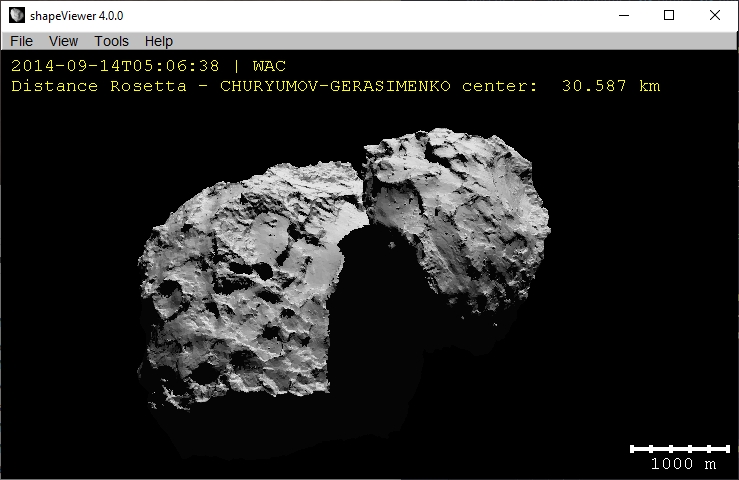Click the shapeViewer app icon in title bar

(17, 15)
